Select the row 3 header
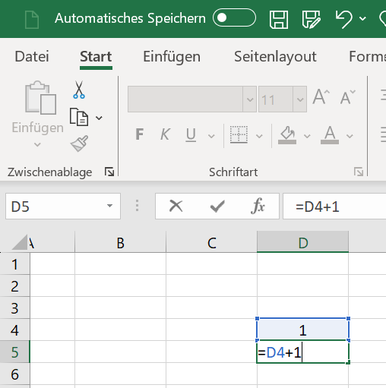 click(x=15, y=308)
